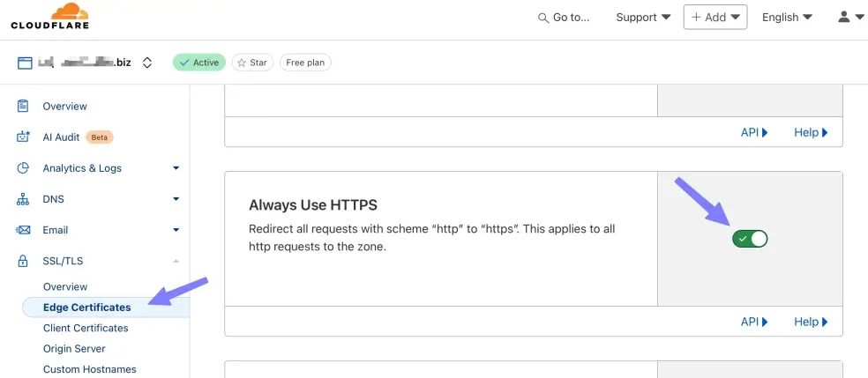Expand the DNS section arrow
The height and width of the screenshot is (378, 868).
pyautogui.click(x=176, y=199)
